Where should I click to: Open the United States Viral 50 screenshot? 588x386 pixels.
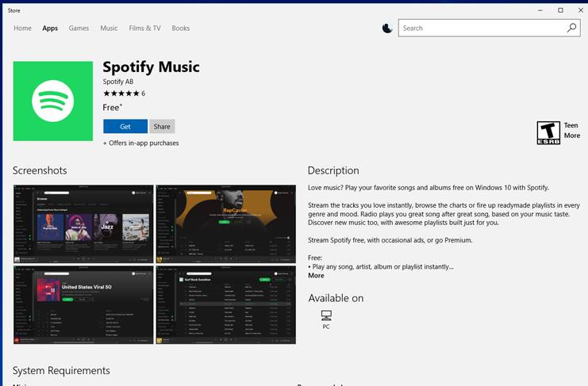[x=83, y=304]
